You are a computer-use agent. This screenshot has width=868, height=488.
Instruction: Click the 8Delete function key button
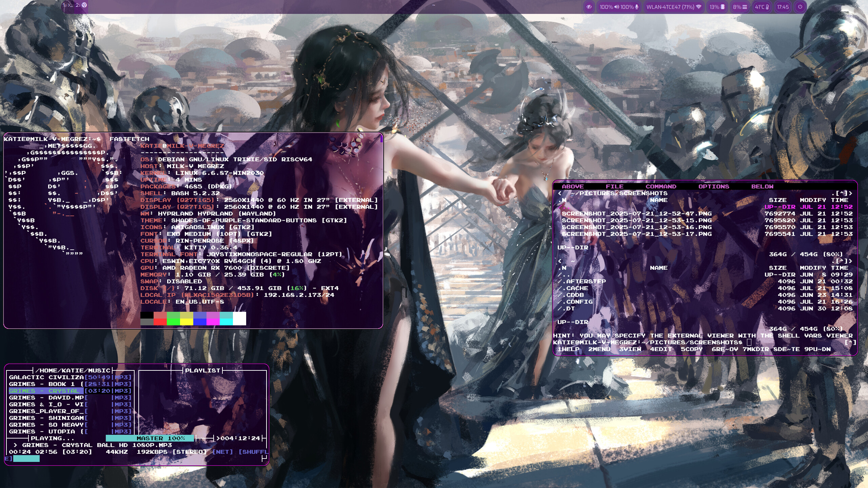787,349
